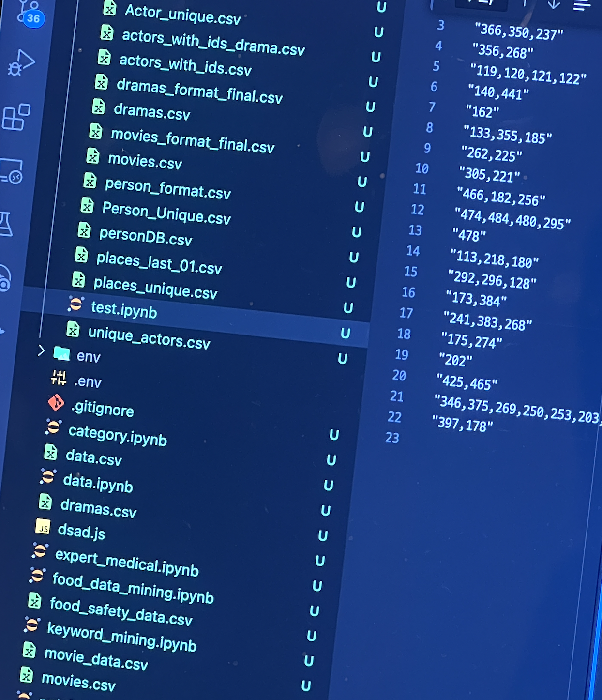Click the CSV icon beside Actor_unique.csv
Screen dimensions: 602x700
(x=110, y=7)
